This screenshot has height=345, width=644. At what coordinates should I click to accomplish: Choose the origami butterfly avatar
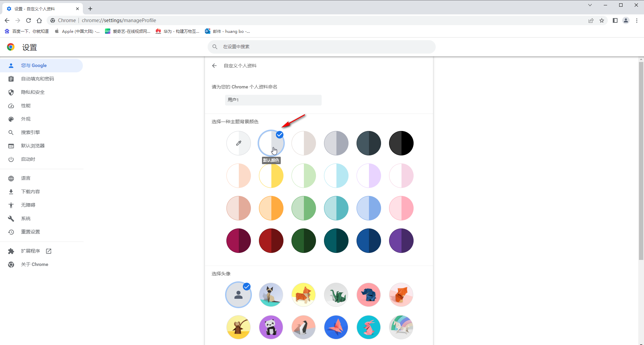point(336,327)
